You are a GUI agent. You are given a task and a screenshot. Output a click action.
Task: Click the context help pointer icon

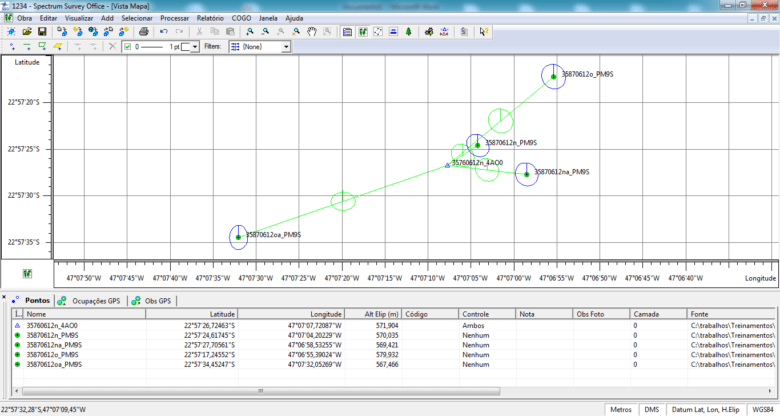483,32
